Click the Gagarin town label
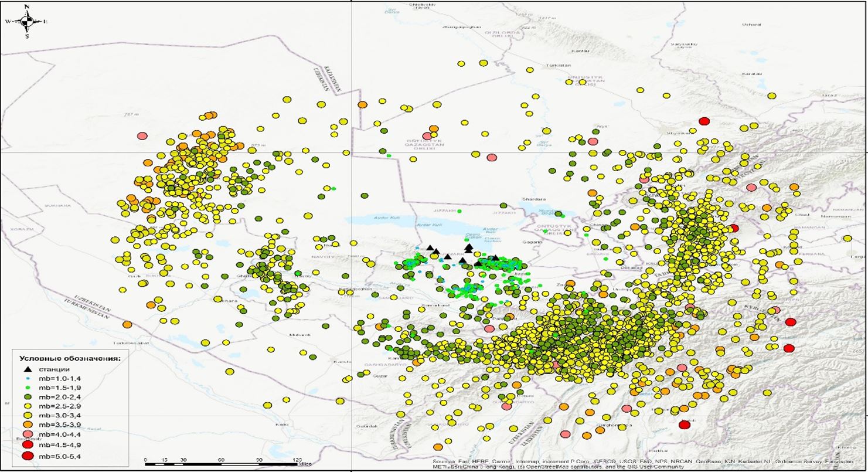 [530, 242]
